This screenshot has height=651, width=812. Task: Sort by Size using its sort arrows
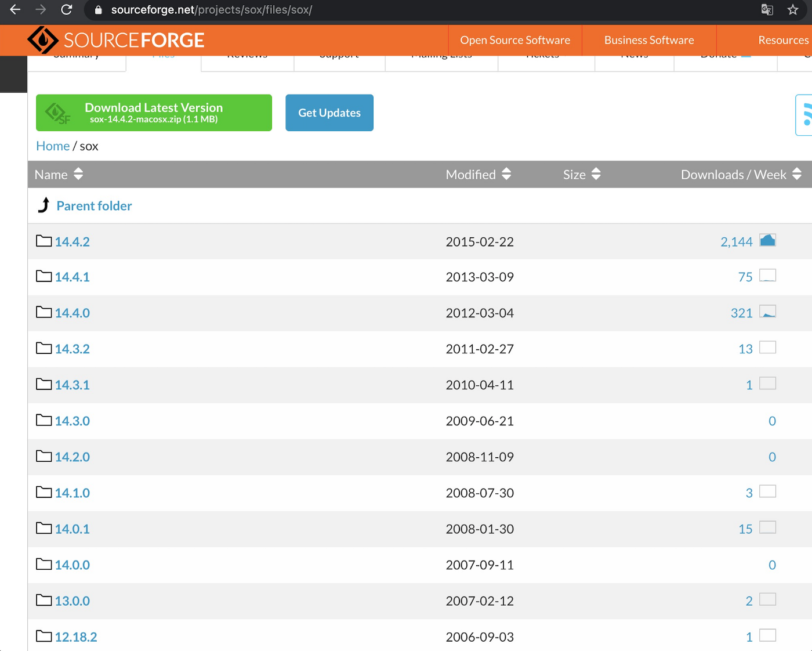coord(596,174)
